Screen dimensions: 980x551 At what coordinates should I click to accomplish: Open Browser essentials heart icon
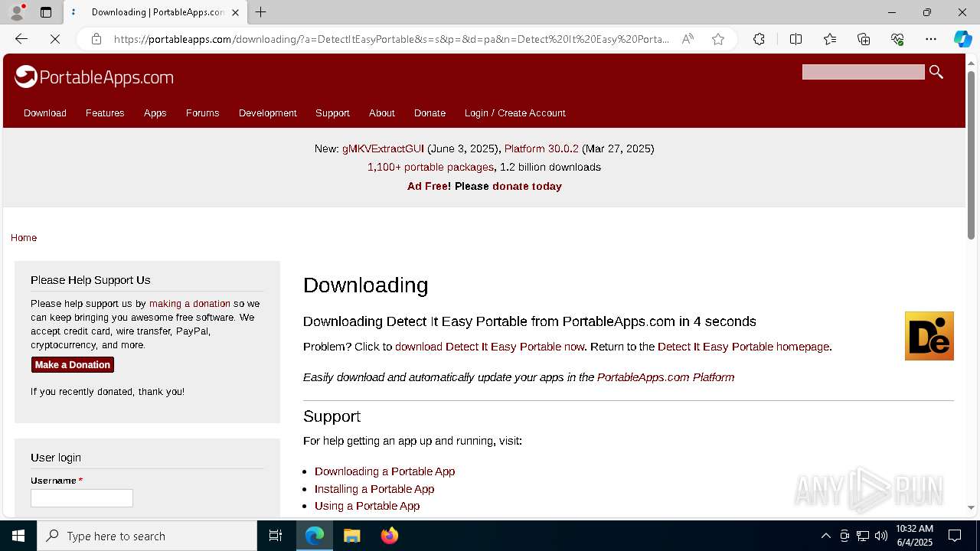coord(897,39)
